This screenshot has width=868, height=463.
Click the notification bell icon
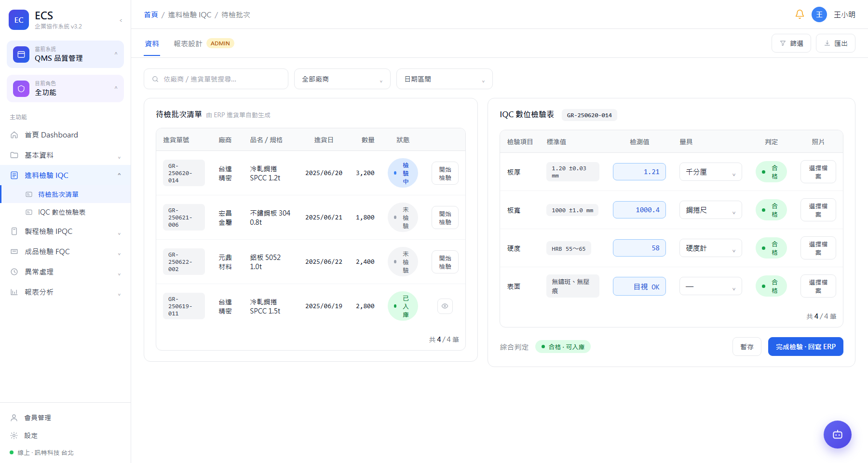coord(800,14)
